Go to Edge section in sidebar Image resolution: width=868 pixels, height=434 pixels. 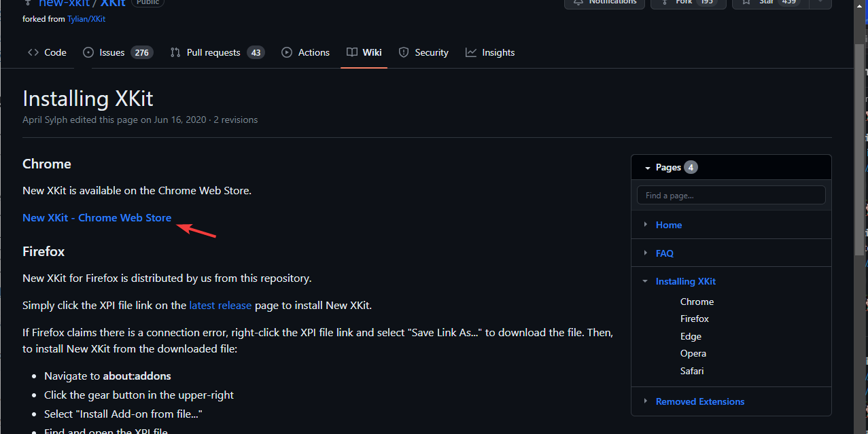click(x=691, y=336)
